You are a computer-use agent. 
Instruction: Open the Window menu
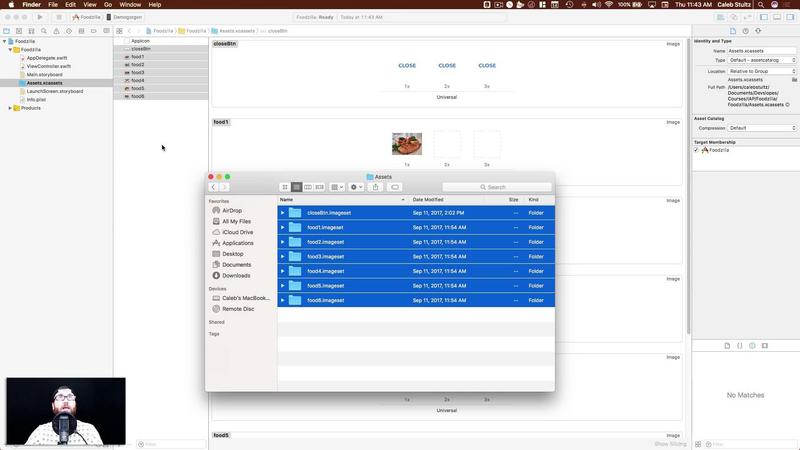click(130, 5)
